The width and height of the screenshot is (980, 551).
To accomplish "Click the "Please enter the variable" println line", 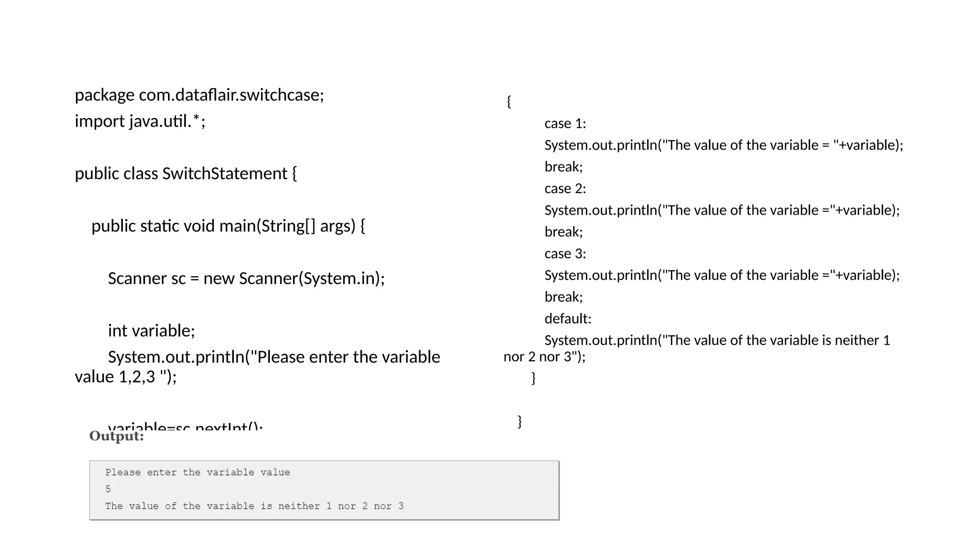I will [x=273, y=357].
